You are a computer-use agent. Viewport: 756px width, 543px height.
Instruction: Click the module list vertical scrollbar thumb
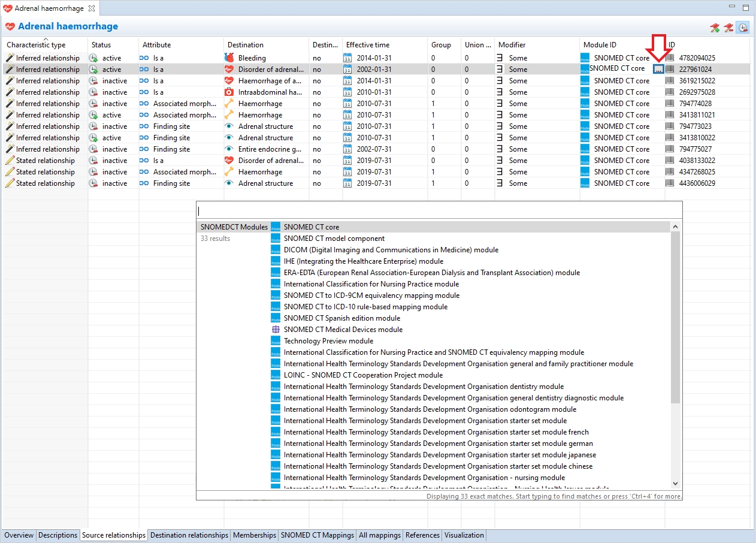pyautogui.click(x=676, y=318)
